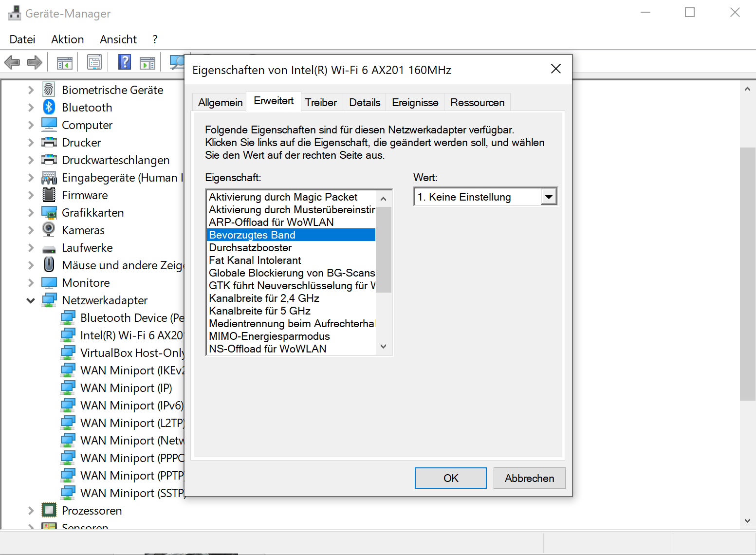Collapse the Netzwerkadapter tree node
The image size is (756, 555).
coord(31,300)
